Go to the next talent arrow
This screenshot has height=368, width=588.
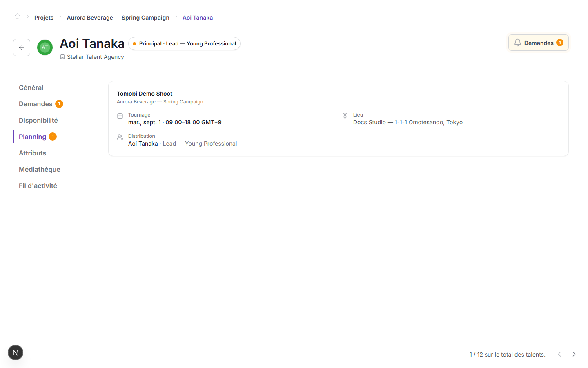click(574, 354)
